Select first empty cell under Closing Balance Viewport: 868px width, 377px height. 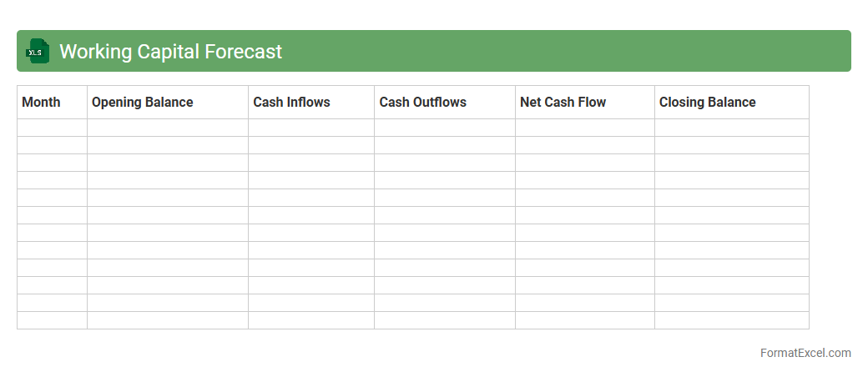(x=731, y=128)
